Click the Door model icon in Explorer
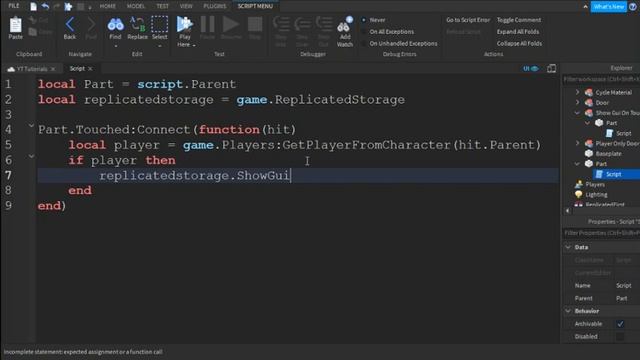 click(589, 102)
